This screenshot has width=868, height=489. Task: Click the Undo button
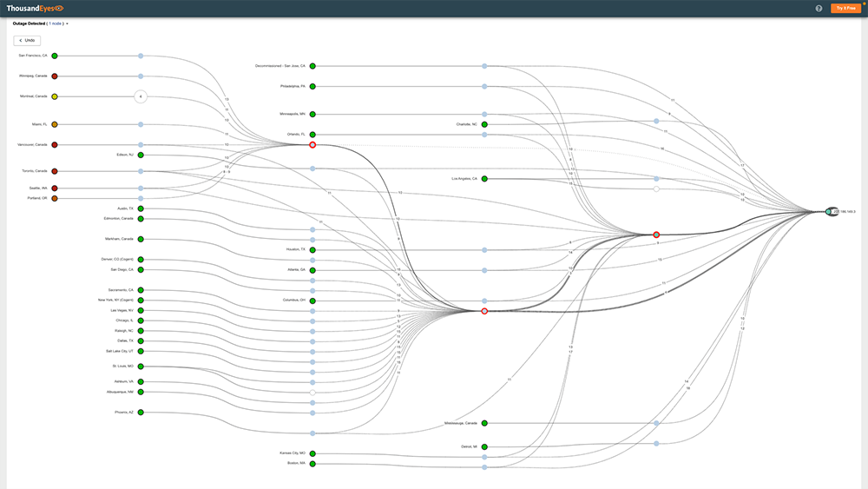pyautogui.click(x=27, y=41)
